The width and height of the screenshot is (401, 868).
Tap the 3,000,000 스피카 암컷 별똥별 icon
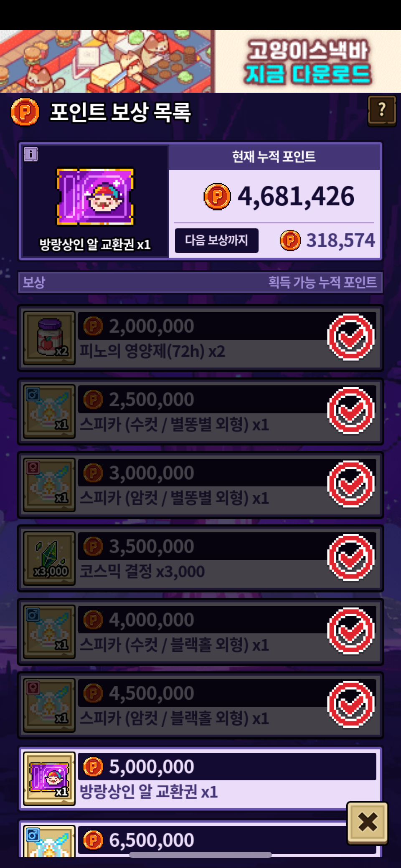(x=49, y=485)
